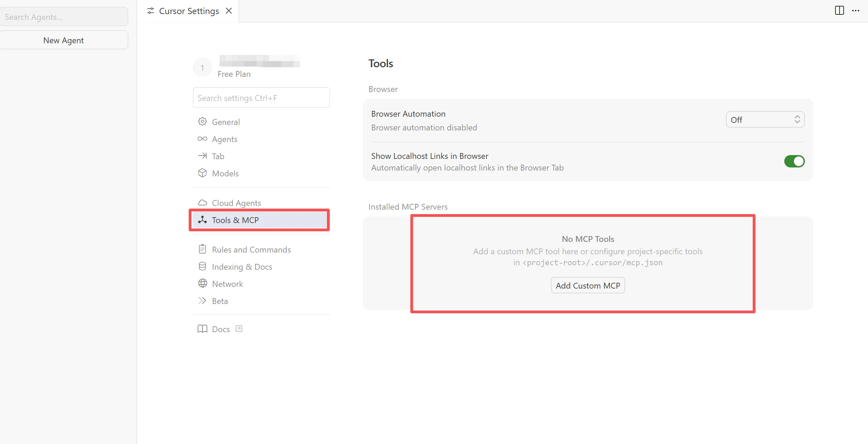868x444 pixels.
Task: Click the Rules and Commands clipboard icon
Action: [202, 249]
